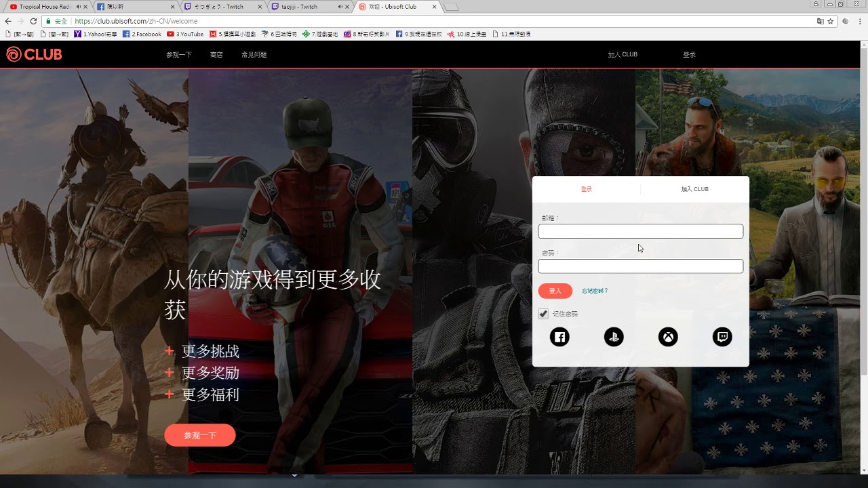Open the 5. bookmark with red M icon
This screenshot has width=868, height=488.
click(x=233, y=34)
